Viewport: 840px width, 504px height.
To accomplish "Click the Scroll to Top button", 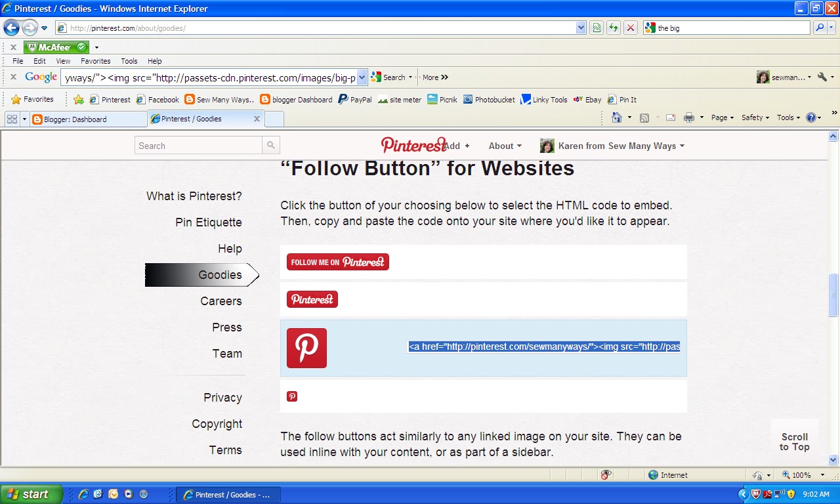I will pos(795,442).
